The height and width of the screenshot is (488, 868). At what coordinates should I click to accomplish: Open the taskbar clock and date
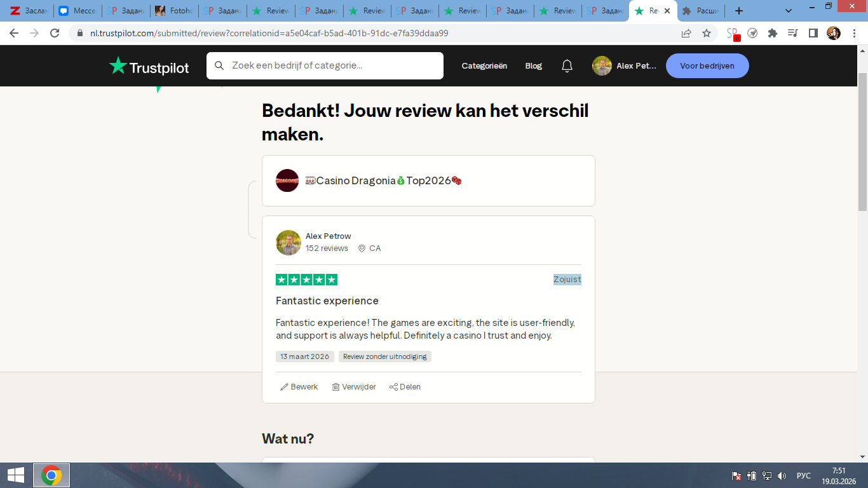(839, 475)
